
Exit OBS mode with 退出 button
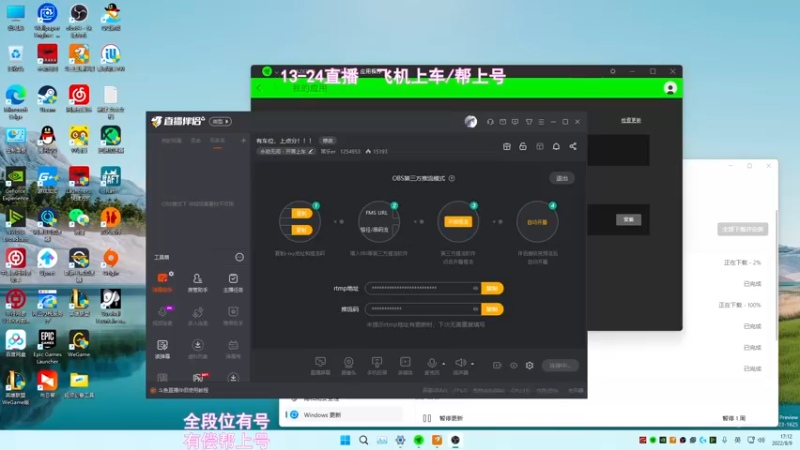(562, 178)
